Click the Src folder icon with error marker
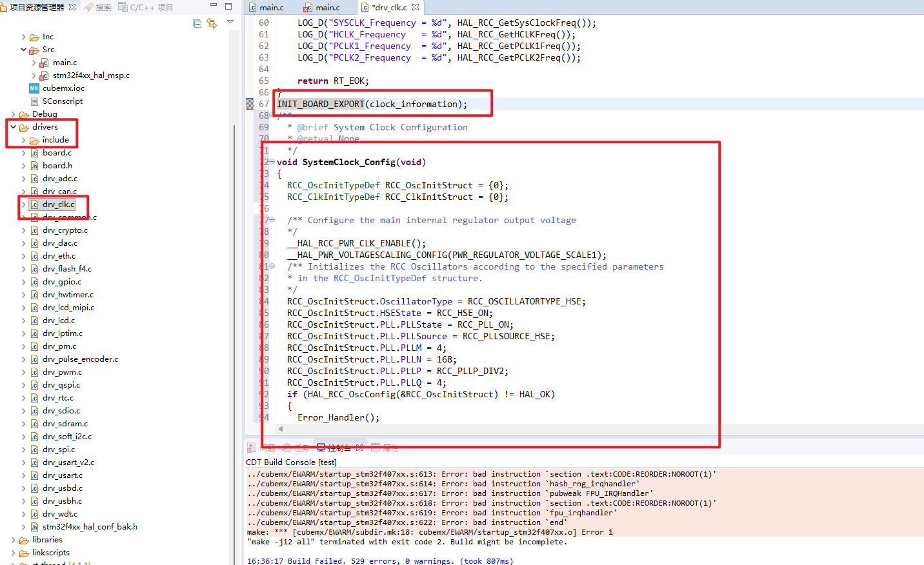This screenshot has width=924, height=565. (x=34, y=50)
